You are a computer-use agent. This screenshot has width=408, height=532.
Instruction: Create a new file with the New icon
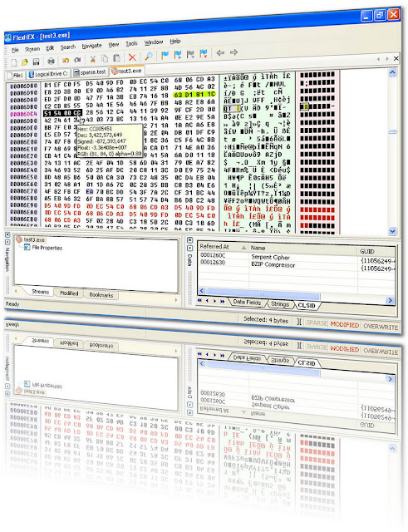click(x=14, y=63)
